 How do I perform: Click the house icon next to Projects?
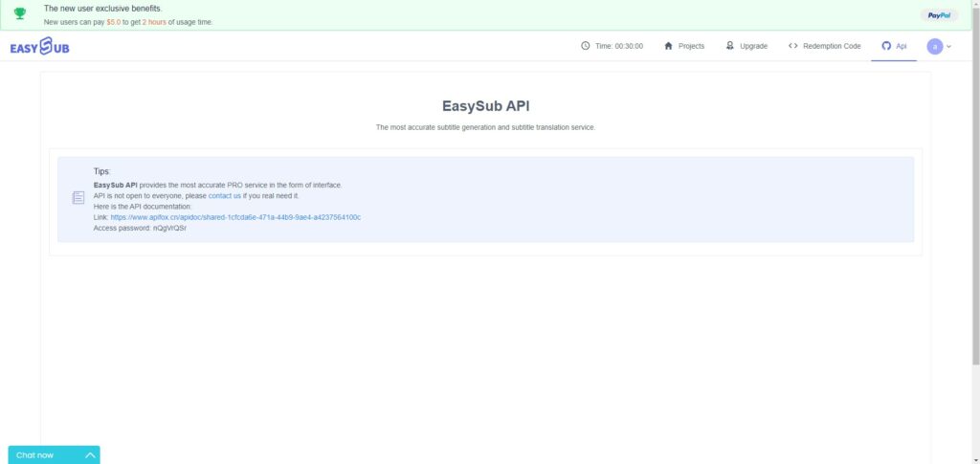pyautogui.click(x=668, y=46)
